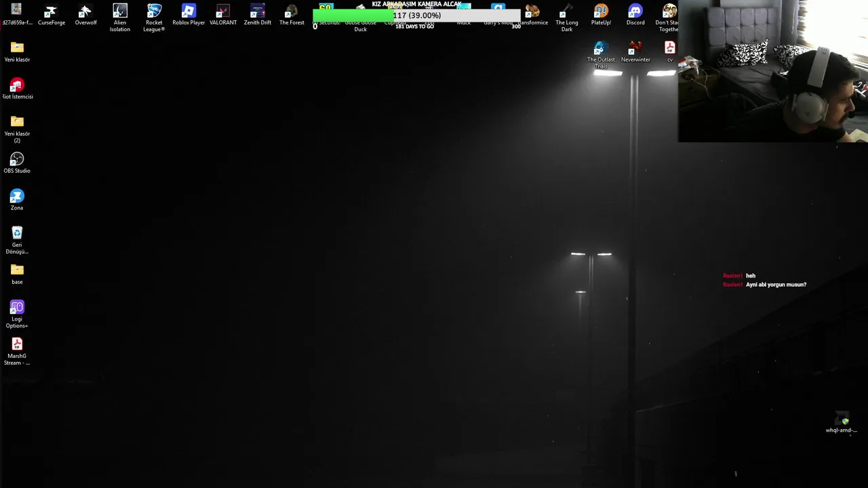Launch OBS Studio from the desktop
This screenshot has height=488, width=868.
coord(17,163)
